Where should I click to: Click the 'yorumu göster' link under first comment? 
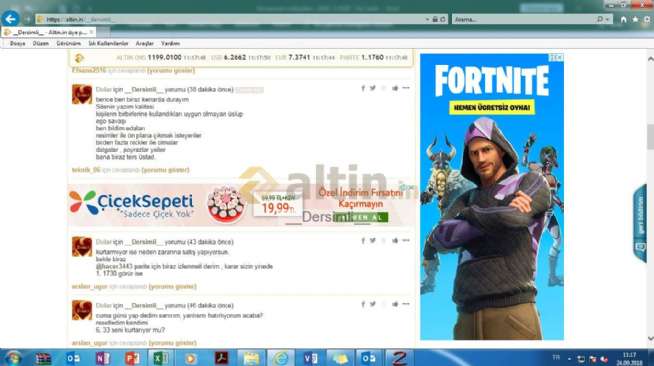tap(166, 170)
